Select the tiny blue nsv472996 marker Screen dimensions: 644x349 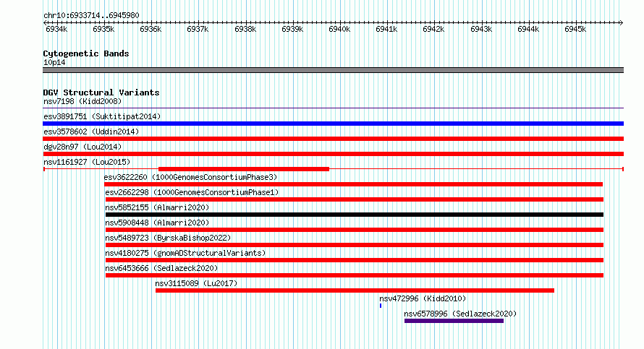[381, 306]
